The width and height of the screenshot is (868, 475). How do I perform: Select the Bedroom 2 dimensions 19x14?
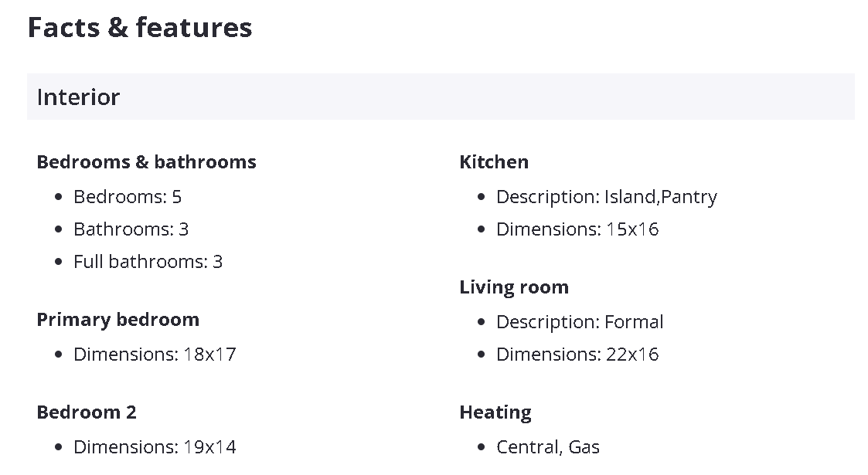coord(209,447)
